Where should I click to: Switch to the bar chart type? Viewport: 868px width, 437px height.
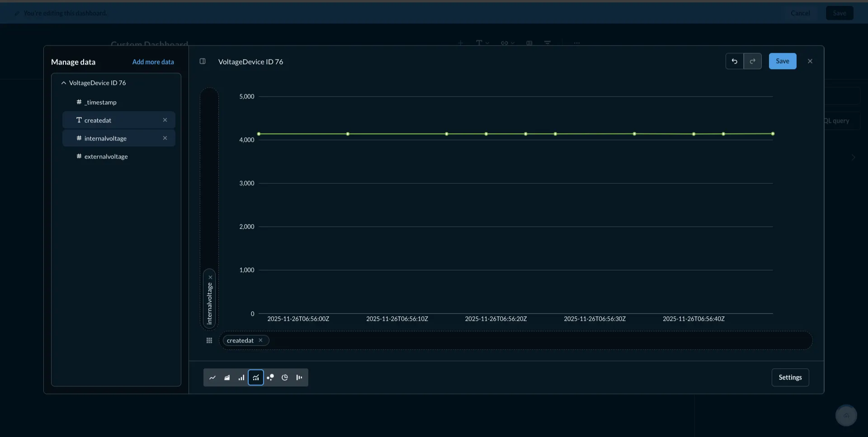[241, 377]
